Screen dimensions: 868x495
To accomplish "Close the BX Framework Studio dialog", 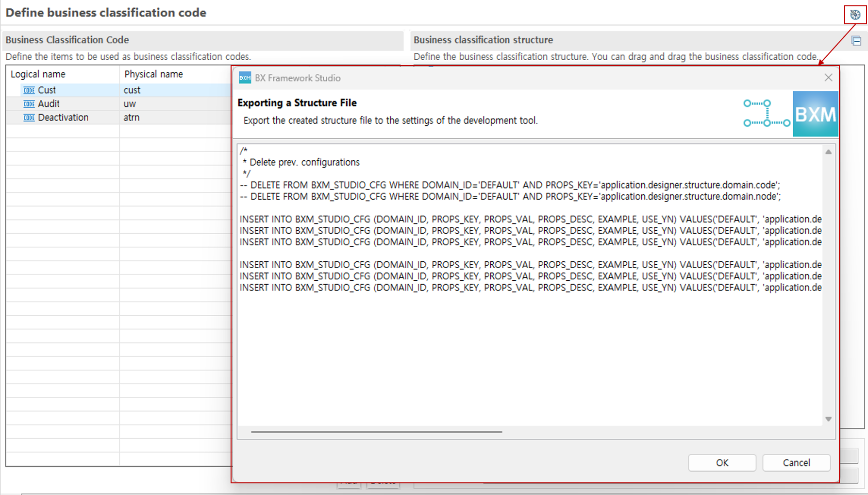I will (828, 78).
